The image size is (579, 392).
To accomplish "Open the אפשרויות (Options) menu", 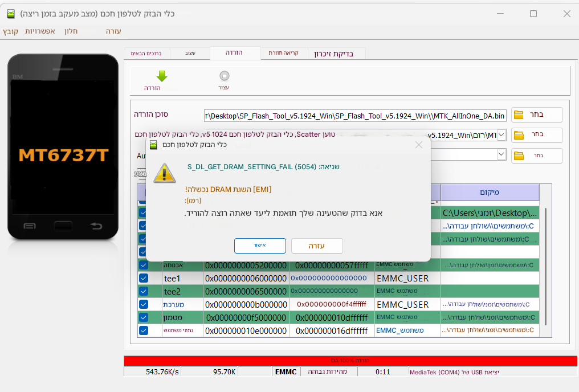I will tap(40, 31).
